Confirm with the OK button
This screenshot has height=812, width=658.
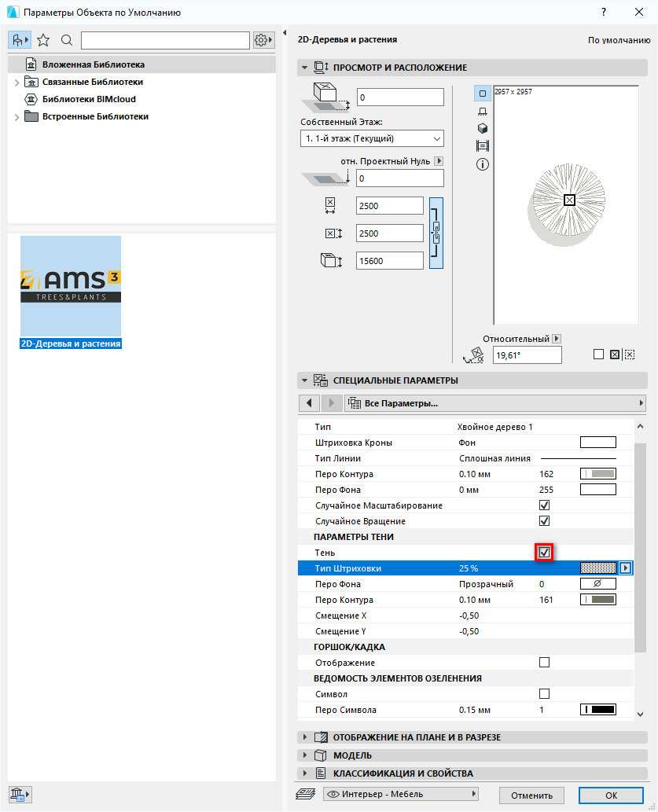coord(611,795)
